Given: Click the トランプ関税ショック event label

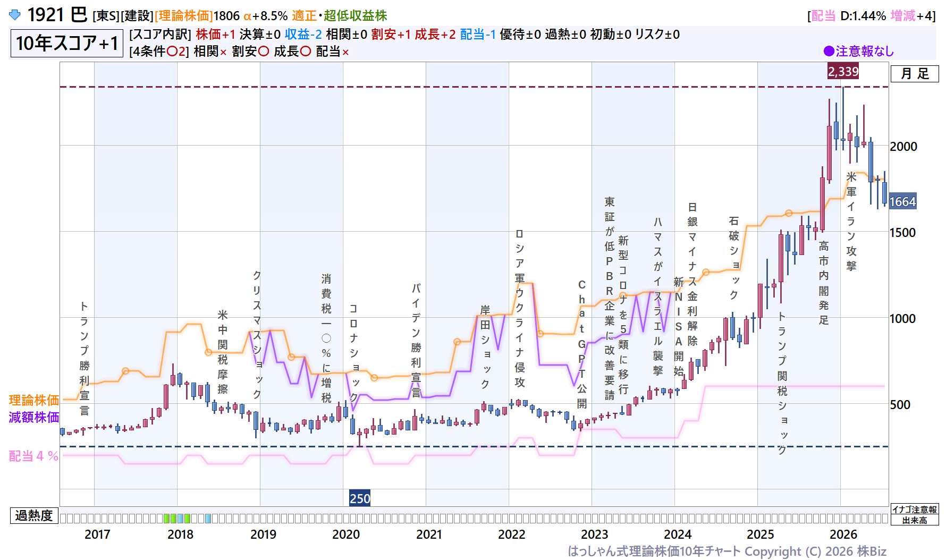Looking at the screenshot, I should click(x=782, y=383).
